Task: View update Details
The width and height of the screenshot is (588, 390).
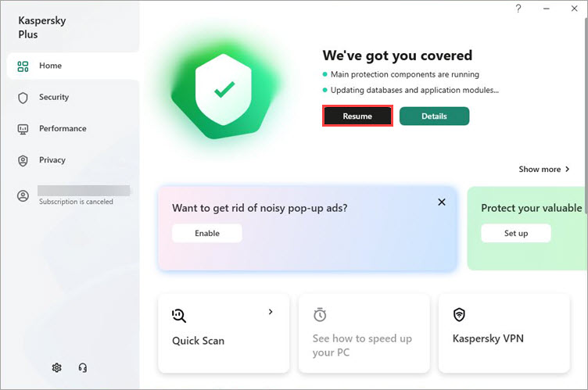Action: click(434, 116)
